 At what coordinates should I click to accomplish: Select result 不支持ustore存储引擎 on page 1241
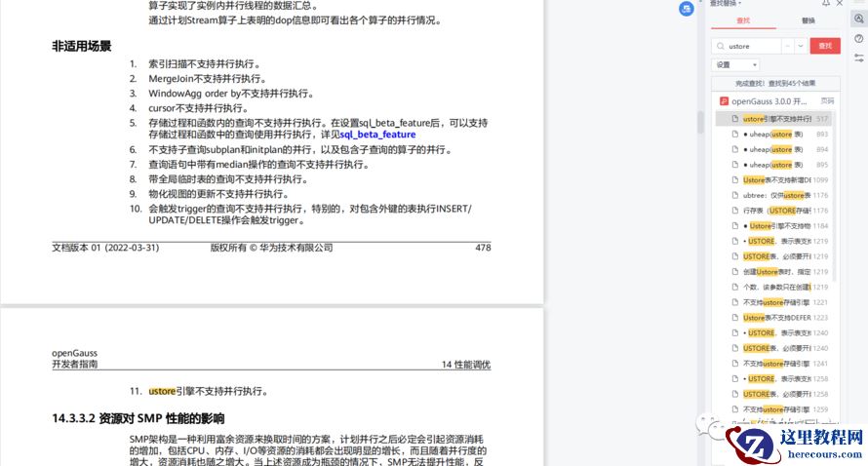(x=773, y=364)
